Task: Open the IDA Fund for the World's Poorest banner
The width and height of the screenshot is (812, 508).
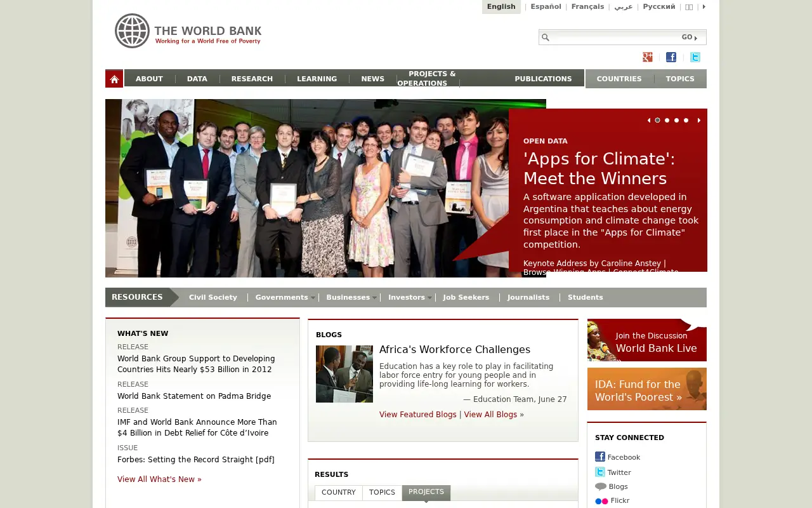Action: pos(647,389)
